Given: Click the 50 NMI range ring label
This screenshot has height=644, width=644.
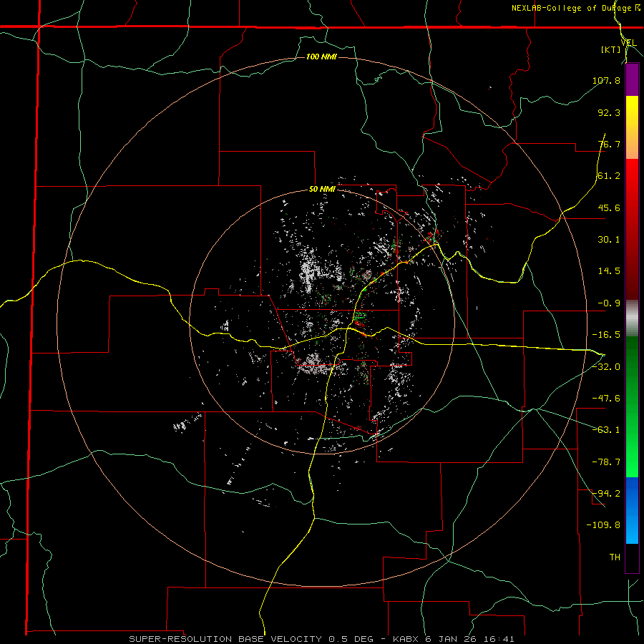Looking at the screenshot, I should coord(322,190).
